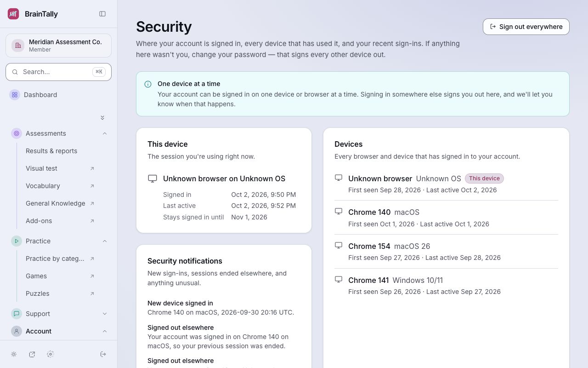Click the Dashboard grid icon
Screen dimensions: 588x368
pyautogui.click(x=15, y=95)
